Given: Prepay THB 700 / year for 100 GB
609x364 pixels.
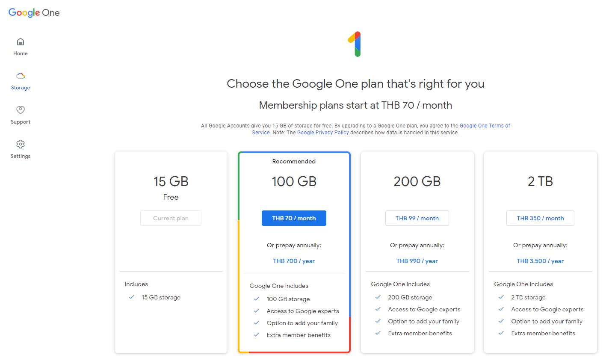Looking at the screenshot, I should pos(294,261).
